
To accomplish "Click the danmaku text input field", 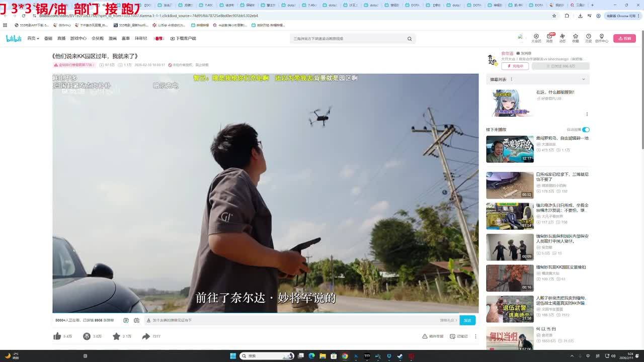I will coord(292,320).
